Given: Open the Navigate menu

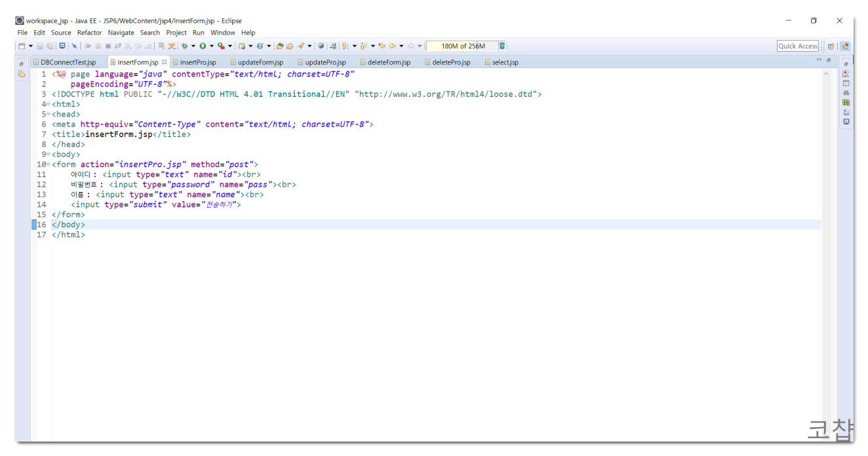Looking at the screenshot, I should coord(121,33).
